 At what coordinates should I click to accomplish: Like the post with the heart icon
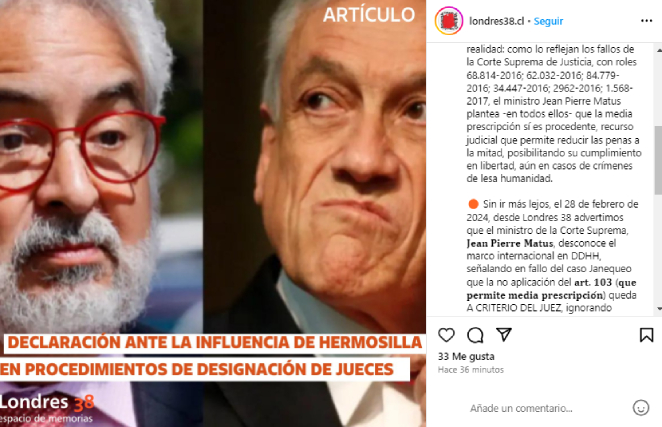(x=446, y=335)
